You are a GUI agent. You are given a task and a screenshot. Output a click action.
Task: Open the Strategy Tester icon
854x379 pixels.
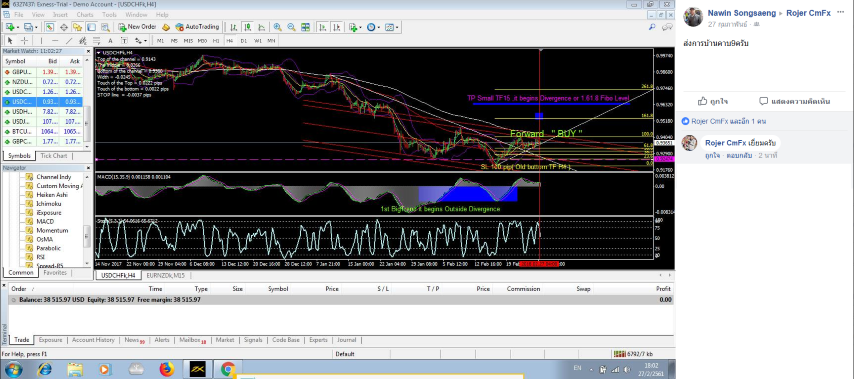pyautogui.click(x=105, y=27)
